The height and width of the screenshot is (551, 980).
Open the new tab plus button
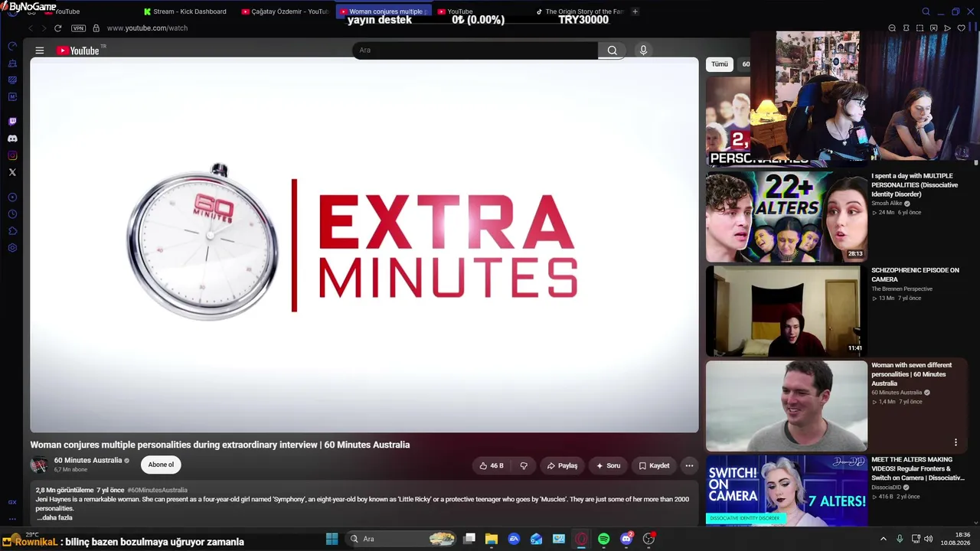click(635, 11)
